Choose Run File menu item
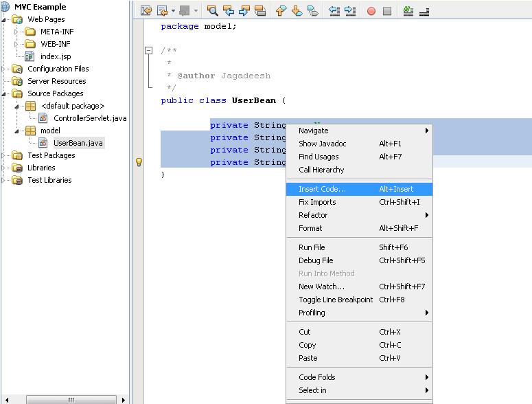 point(359,247)
